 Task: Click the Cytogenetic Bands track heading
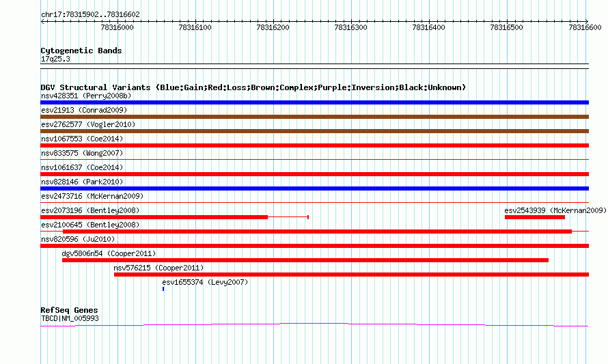pos(81,51)
